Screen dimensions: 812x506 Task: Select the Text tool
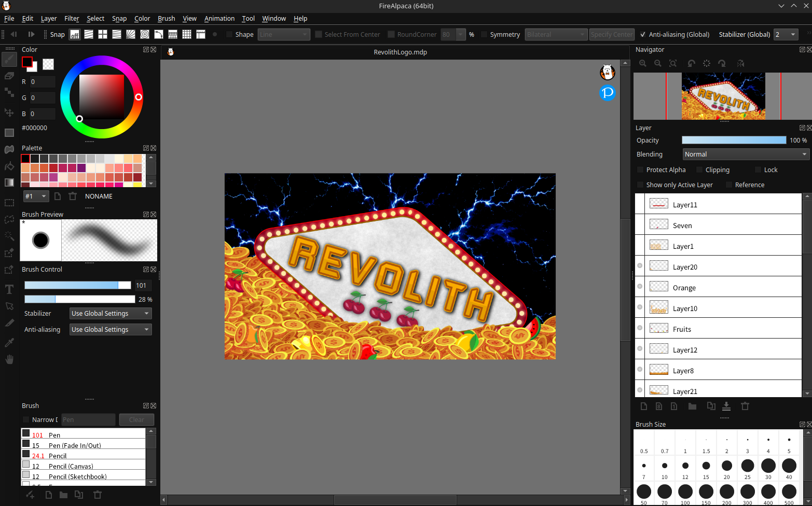(x=9, y=289)
